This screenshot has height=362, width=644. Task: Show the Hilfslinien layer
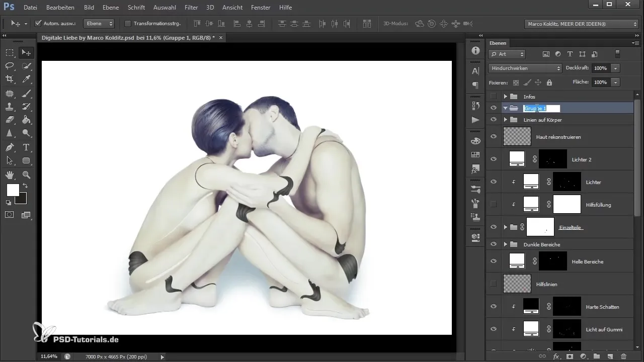pyautogui.click(x=494, y=284)
